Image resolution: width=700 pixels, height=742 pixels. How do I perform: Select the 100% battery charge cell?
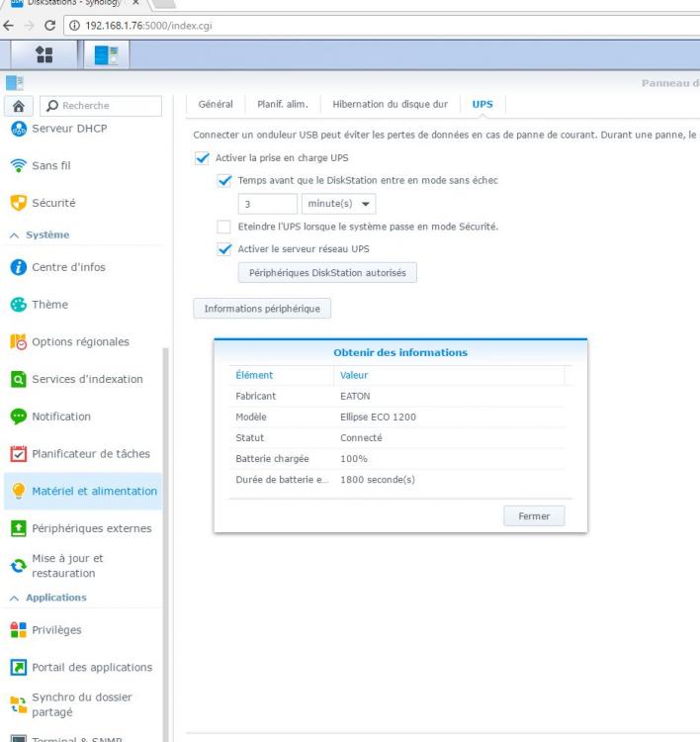point(353,458)
